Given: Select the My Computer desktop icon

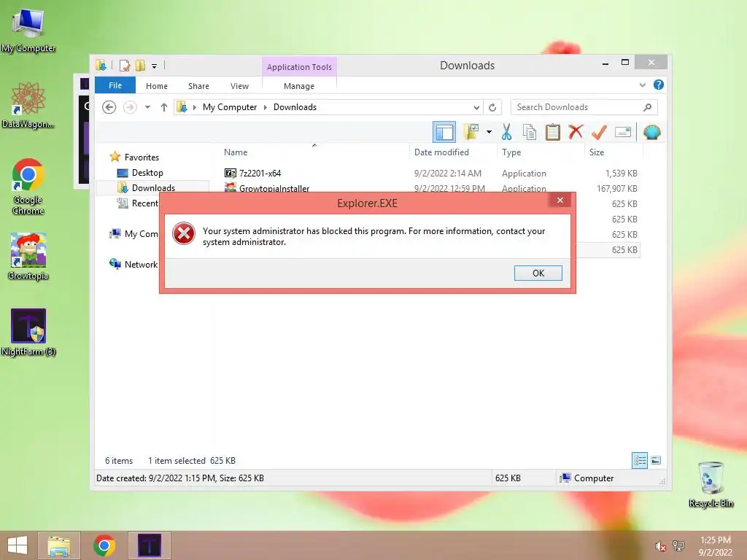Looking at the screenshot, I should (28, 31).
